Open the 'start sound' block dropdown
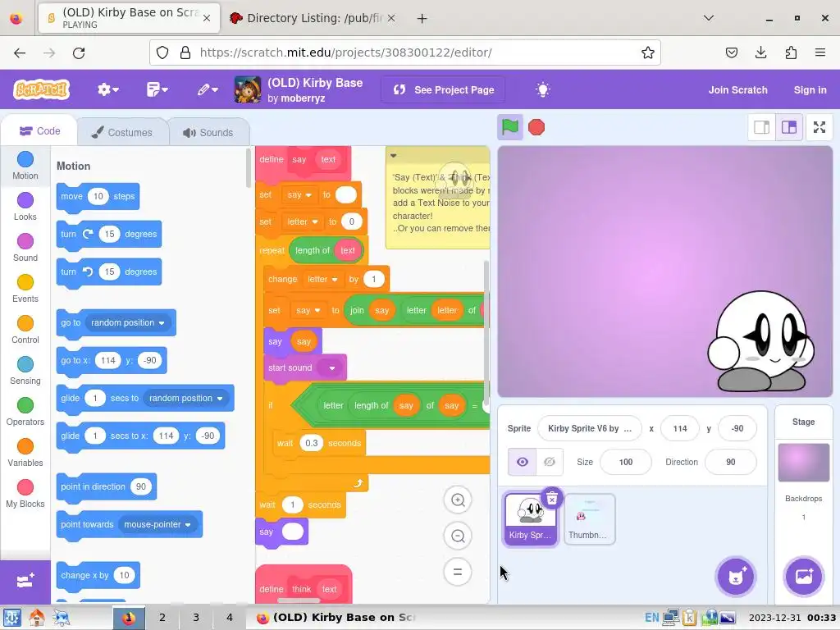Viewport: 840px width, 630px height. pos(331,368)
